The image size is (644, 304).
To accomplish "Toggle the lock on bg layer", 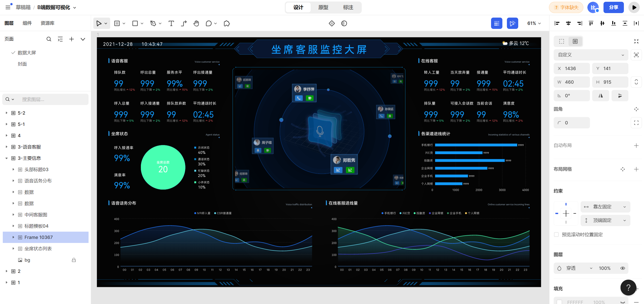I will click(74, 260).
